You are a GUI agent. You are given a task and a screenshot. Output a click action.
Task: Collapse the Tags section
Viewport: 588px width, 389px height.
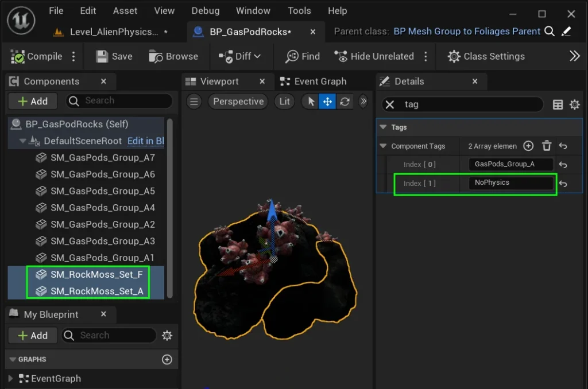[383, 127]
